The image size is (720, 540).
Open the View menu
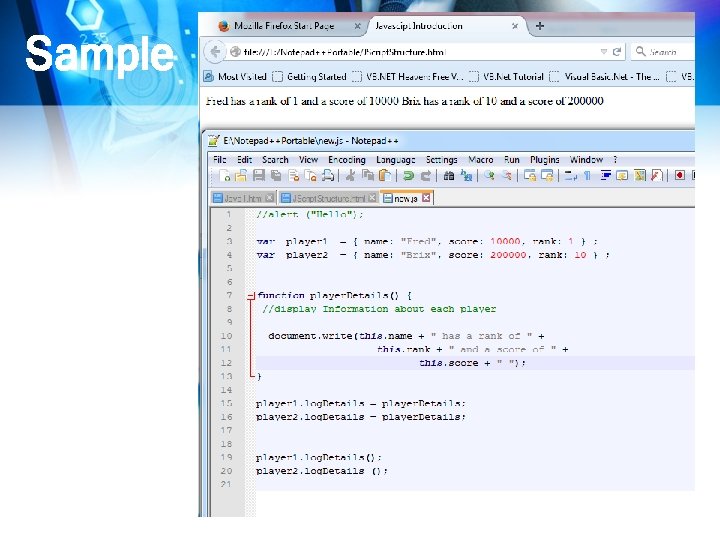point(308,159)
